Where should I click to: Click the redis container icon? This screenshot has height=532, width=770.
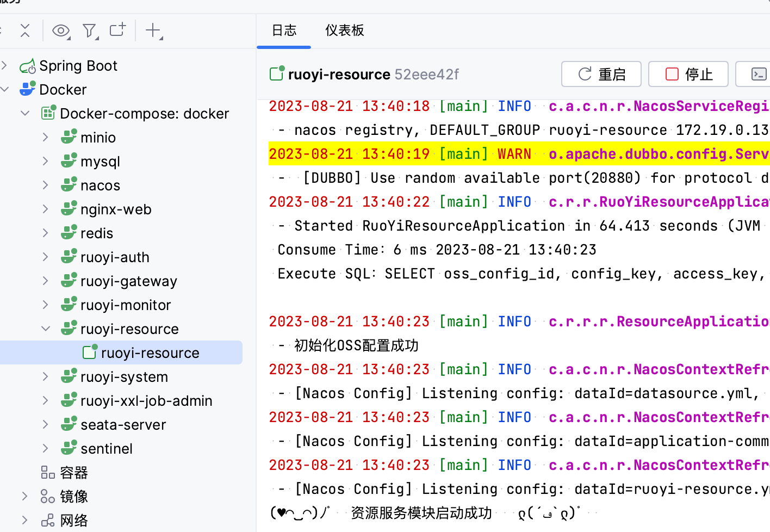tap(69, 233)
